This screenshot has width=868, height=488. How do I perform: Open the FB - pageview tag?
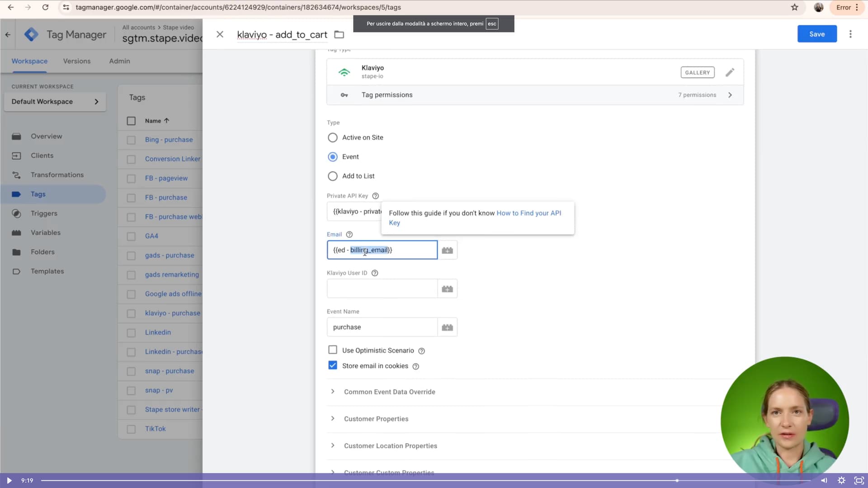coord(166,178)
